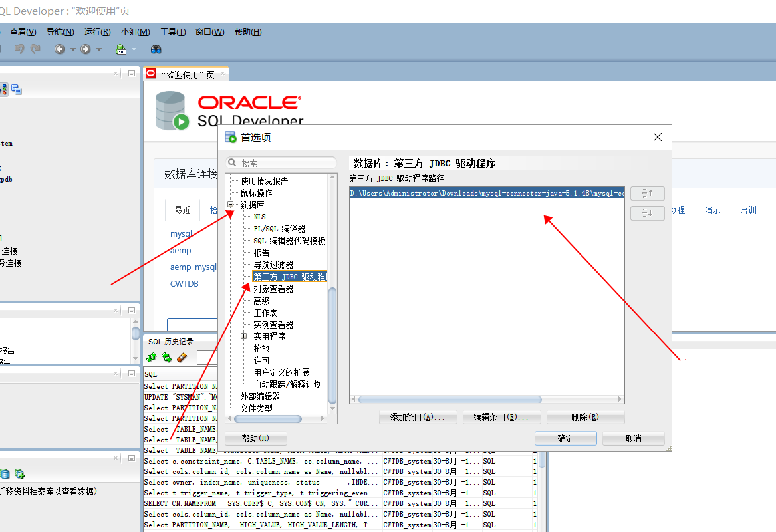This screenshot has width=776, height=532.
Task: Expand the 实用程序 node in the preferences tree
Action: click(243, 336)
